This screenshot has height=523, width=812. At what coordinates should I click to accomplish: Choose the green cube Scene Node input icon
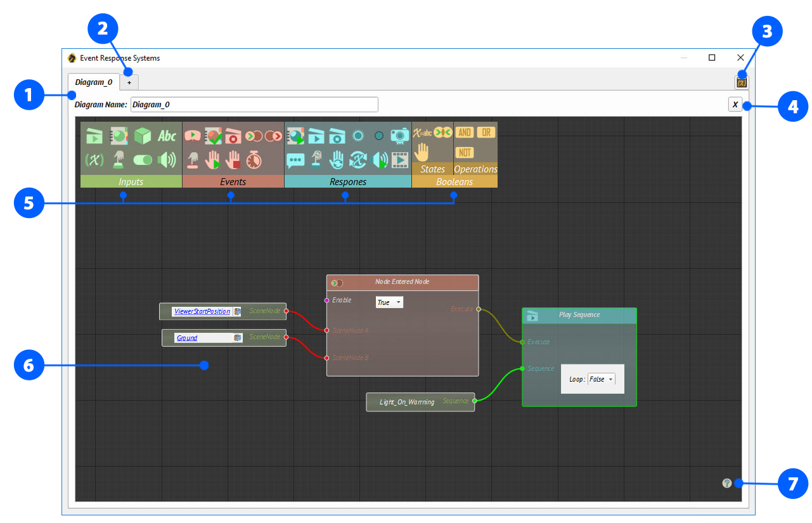tap(143, 136)
